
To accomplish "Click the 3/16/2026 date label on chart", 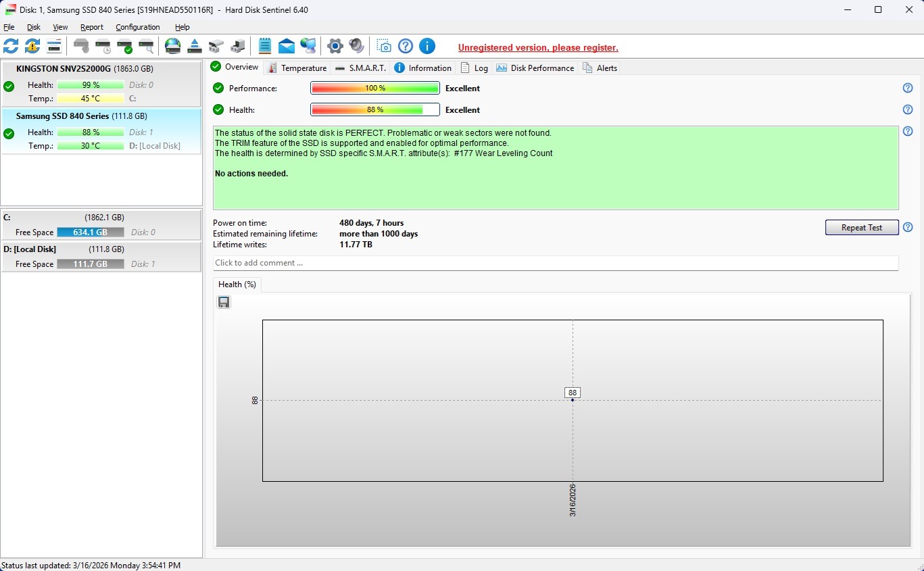I will (573, 501).
